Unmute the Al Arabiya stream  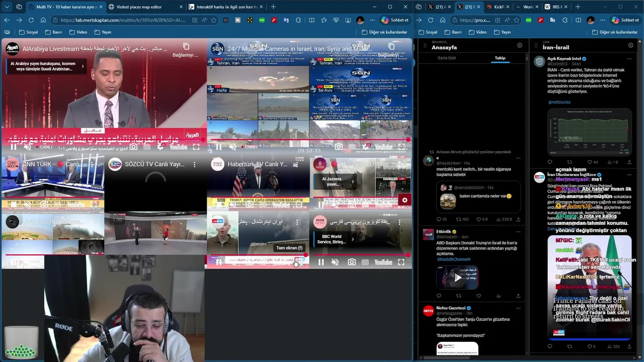28,147
